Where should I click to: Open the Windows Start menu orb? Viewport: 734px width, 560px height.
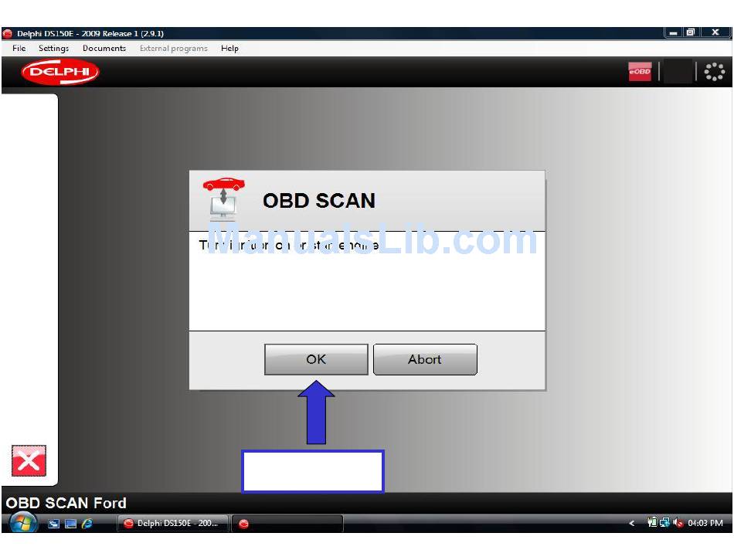pos(23,523)
